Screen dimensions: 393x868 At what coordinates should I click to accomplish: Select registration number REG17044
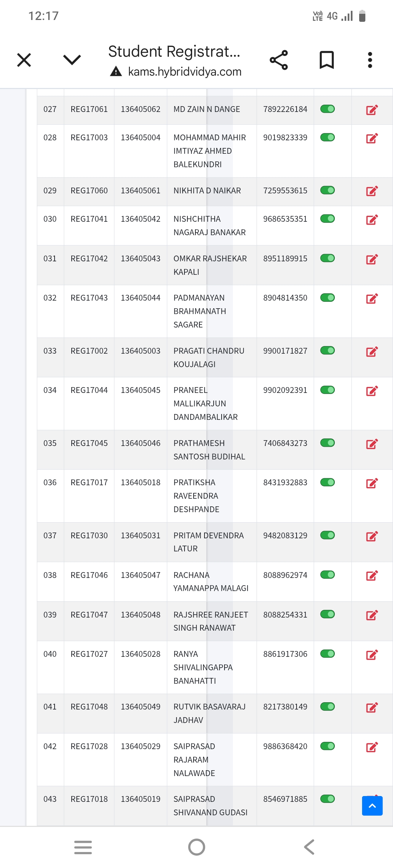[89, 390]
